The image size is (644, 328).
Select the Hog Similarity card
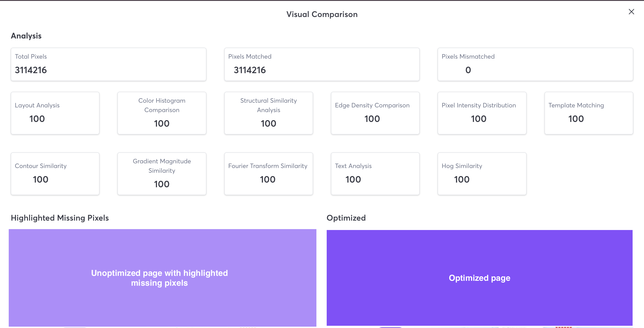[x=482, y=174]
